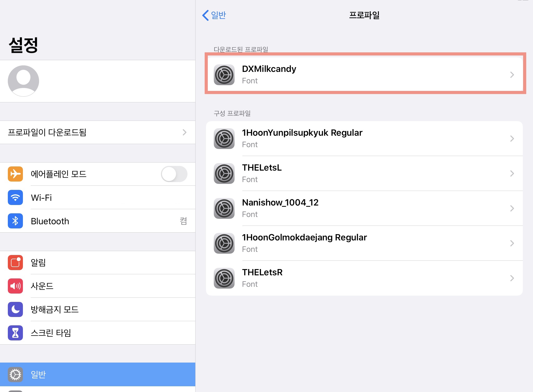Tap the Bluetooth icon in sidebar
Screen dimensions: 533x392
click(x=15, y=221)
